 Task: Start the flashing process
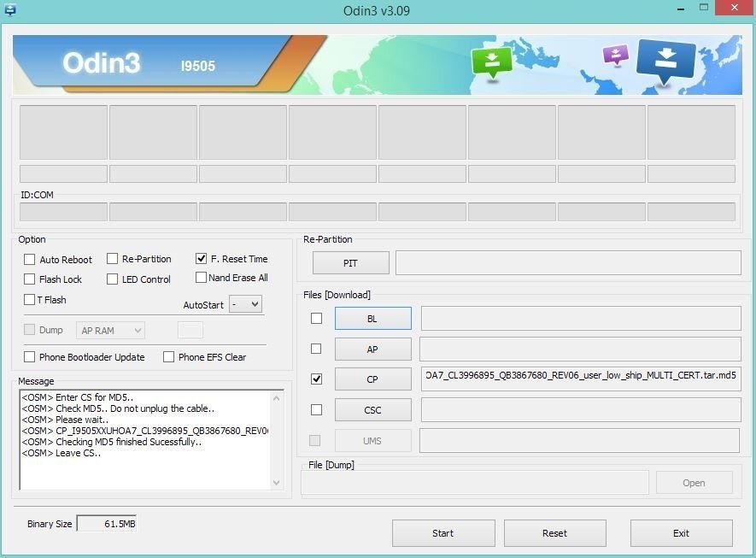point(443,533)
